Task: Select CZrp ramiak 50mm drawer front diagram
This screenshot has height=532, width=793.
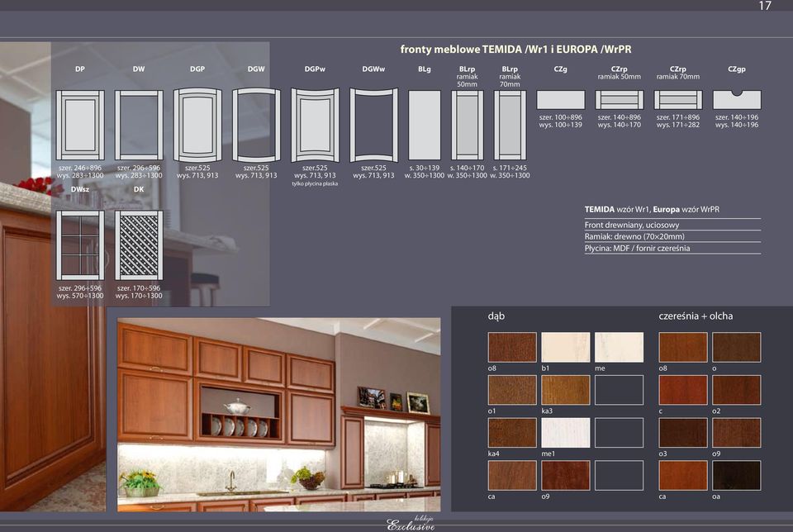Action: tap(619, 100)
